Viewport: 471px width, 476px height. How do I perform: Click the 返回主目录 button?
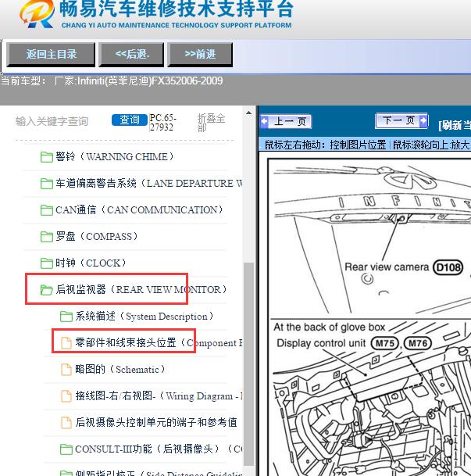pyautogui.click(x=51, y=55)
